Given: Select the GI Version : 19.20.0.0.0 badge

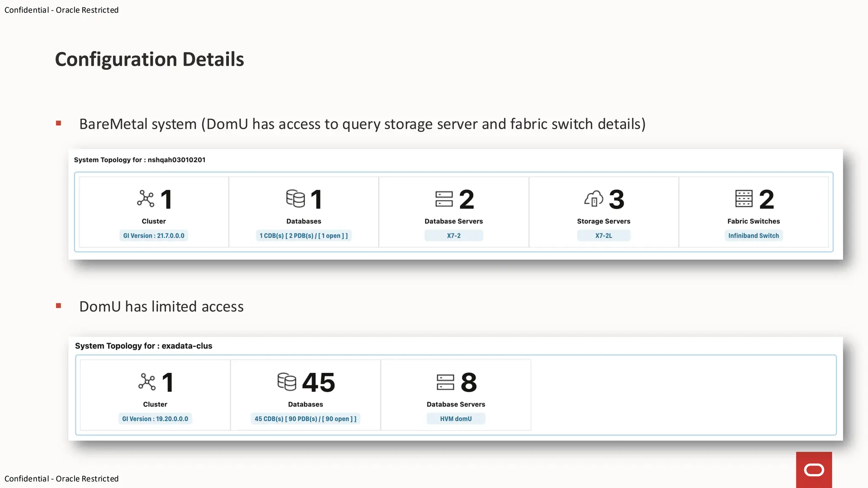Looking at the screenshot, I should [155, 419].
